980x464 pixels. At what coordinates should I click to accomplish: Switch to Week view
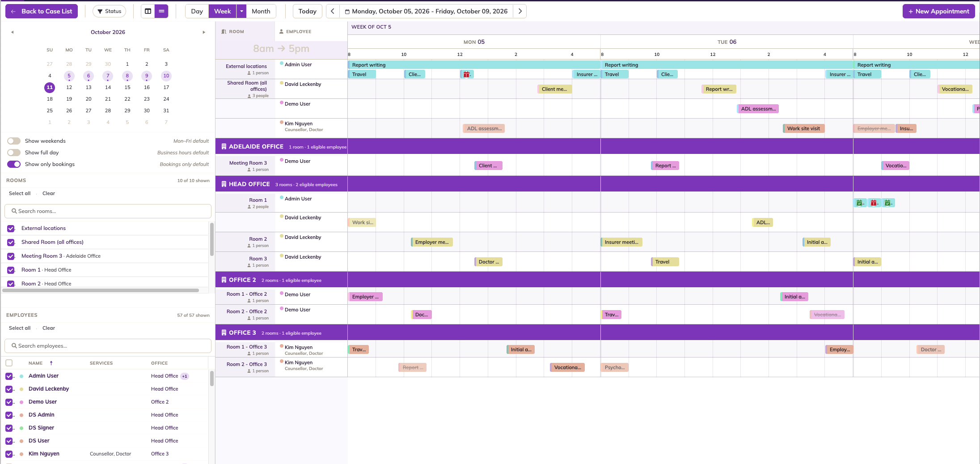[x=222, y=11]
